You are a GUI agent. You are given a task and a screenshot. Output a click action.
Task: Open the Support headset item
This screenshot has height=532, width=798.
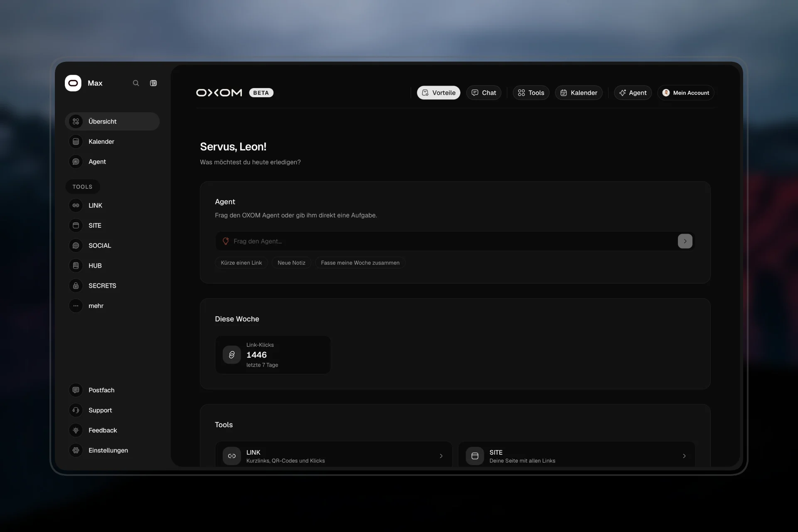pyautogui.click(x=112, y=410)
